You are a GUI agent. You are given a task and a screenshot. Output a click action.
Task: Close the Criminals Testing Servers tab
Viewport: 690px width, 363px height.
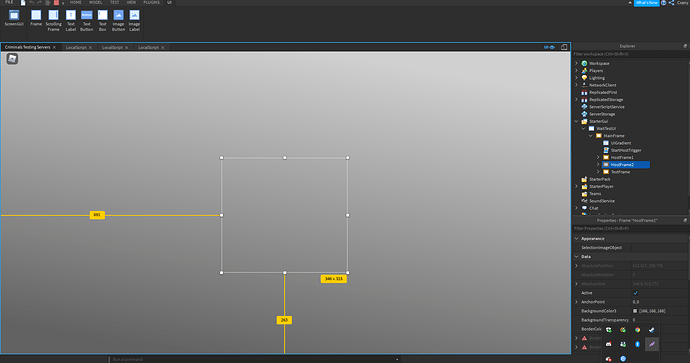coord(55,48)
